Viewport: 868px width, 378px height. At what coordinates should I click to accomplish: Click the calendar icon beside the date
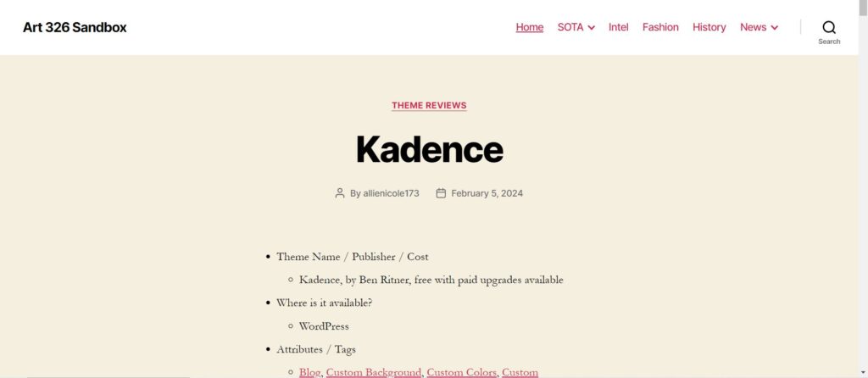441,193
